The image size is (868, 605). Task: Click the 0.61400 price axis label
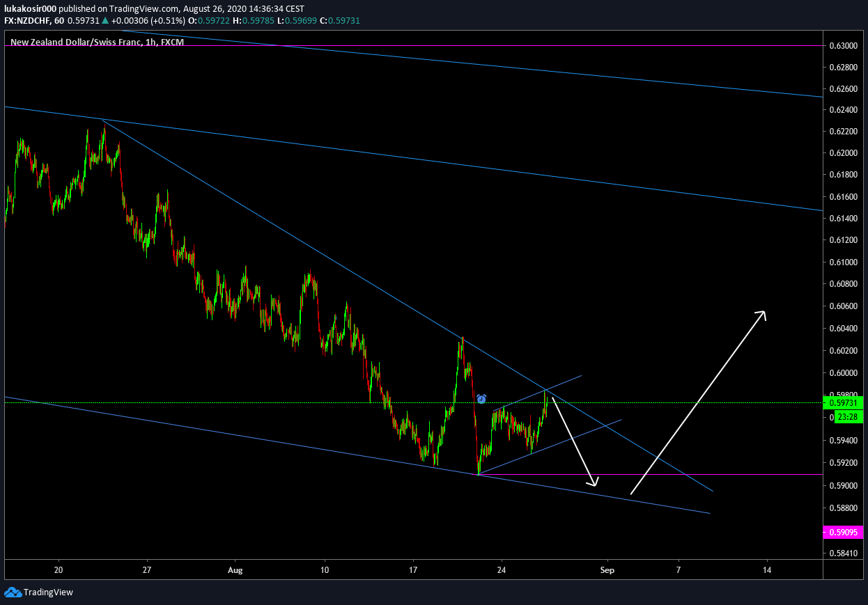[x=843, y=219]
